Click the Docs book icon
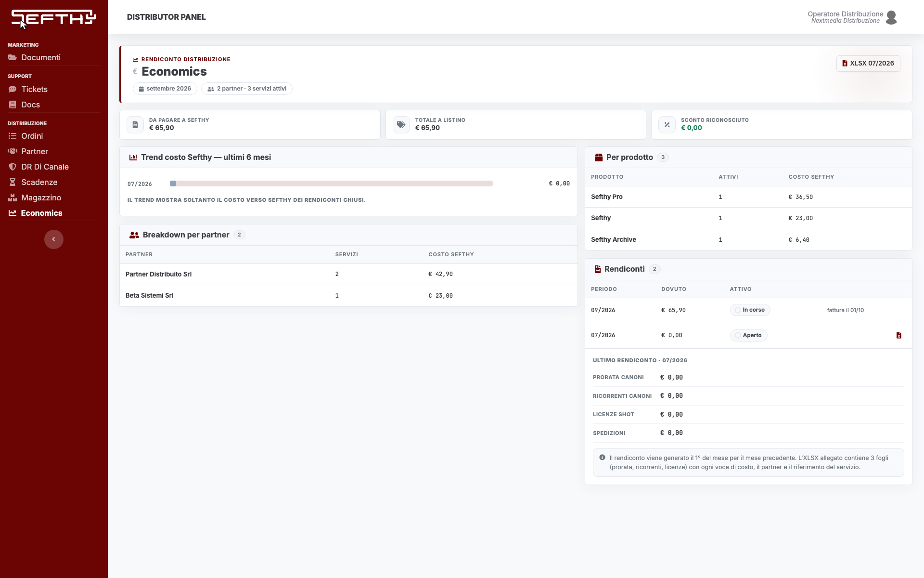924x578 pixels. coord(13,105)
